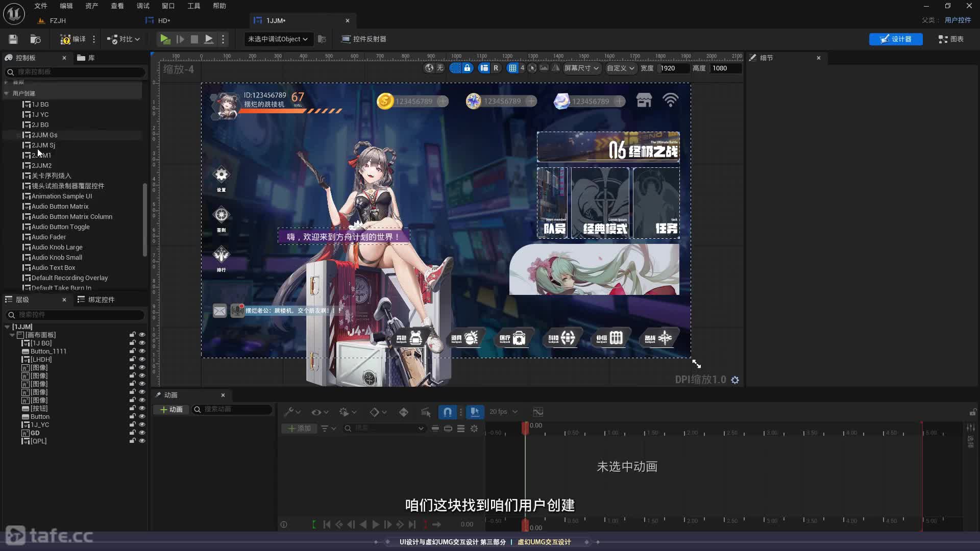Collapse the canvas panel tree node

(x=12, y=335)
